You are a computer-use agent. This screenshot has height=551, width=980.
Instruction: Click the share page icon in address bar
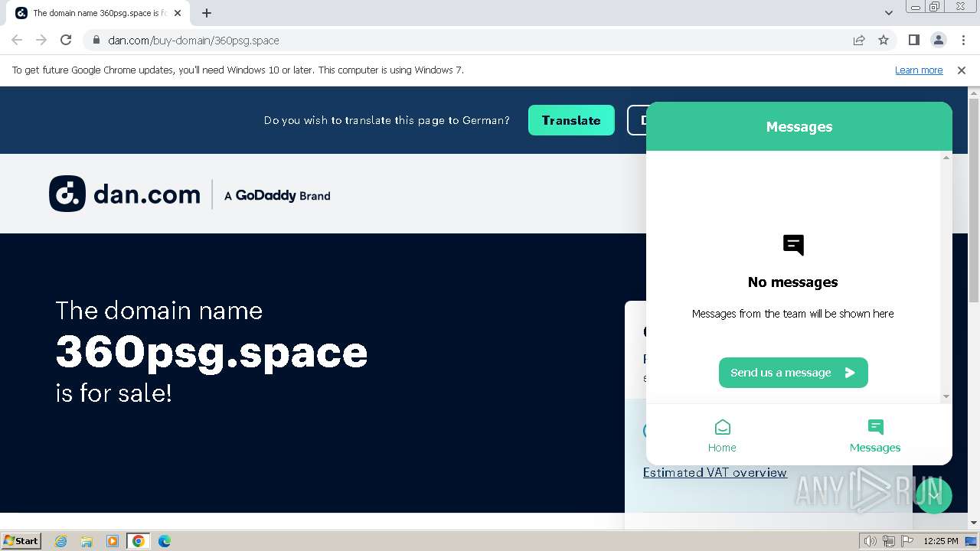click(859, 40)
